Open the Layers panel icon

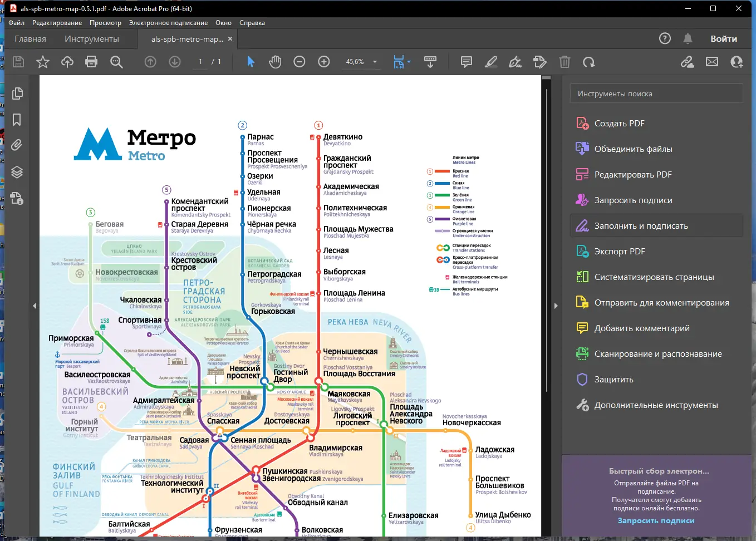(17, 172)
